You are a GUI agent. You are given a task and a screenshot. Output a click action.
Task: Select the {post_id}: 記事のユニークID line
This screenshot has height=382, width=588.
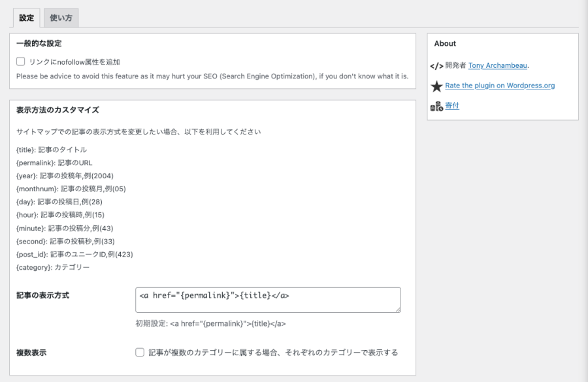coord(74,255)
